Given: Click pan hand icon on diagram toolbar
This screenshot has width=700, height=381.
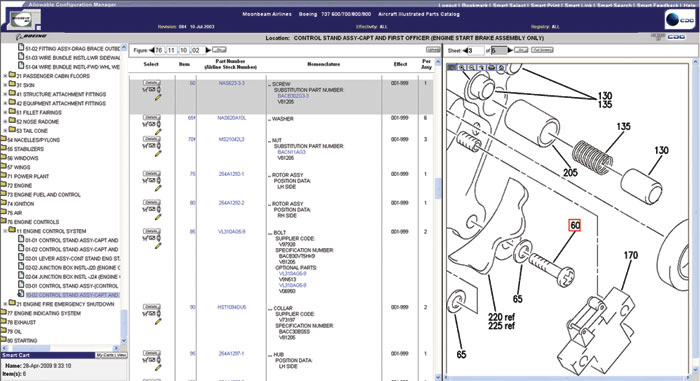Looking at the screenshot, I should tap(481, 67).
